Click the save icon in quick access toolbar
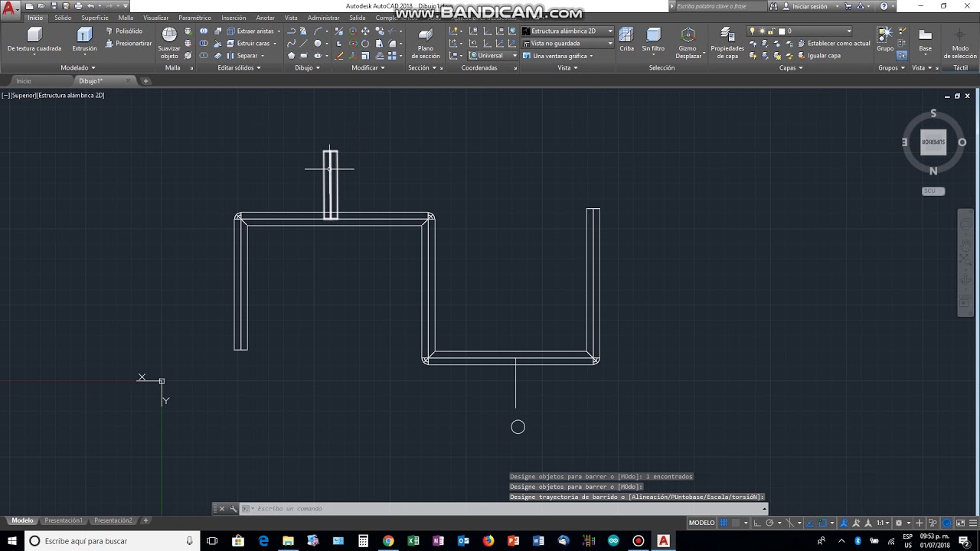 click(54, 6)
